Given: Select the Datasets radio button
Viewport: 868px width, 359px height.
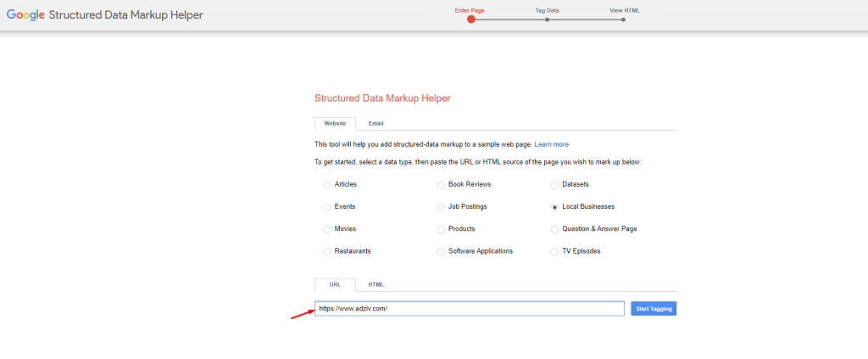Looking at the screenshot, I should pos(554,184).
